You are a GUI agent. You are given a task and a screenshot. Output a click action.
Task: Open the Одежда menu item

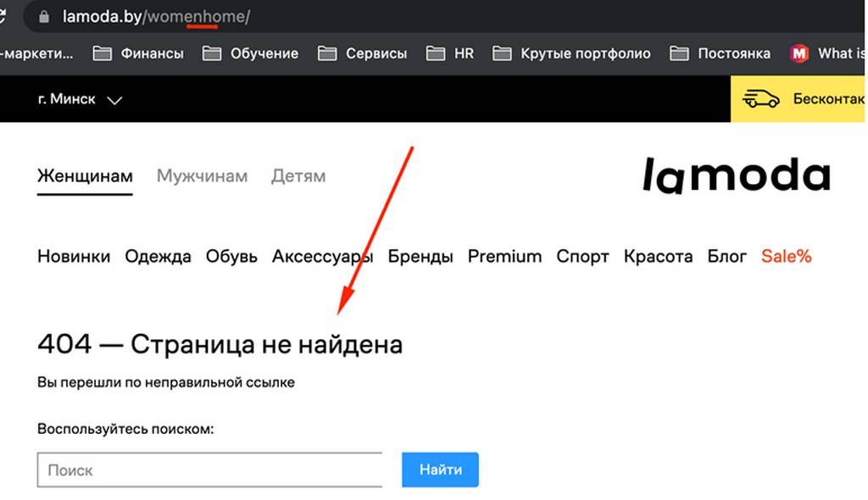158,257
